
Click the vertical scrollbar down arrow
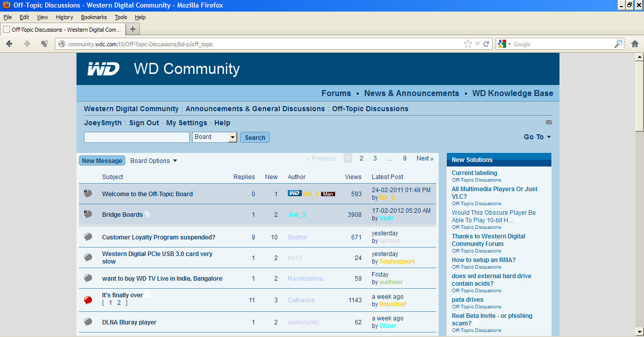pyautogui.click(x=639, y=333)
